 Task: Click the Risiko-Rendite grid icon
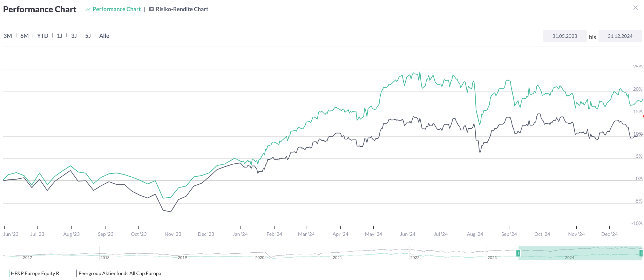(x=151, y=9)
